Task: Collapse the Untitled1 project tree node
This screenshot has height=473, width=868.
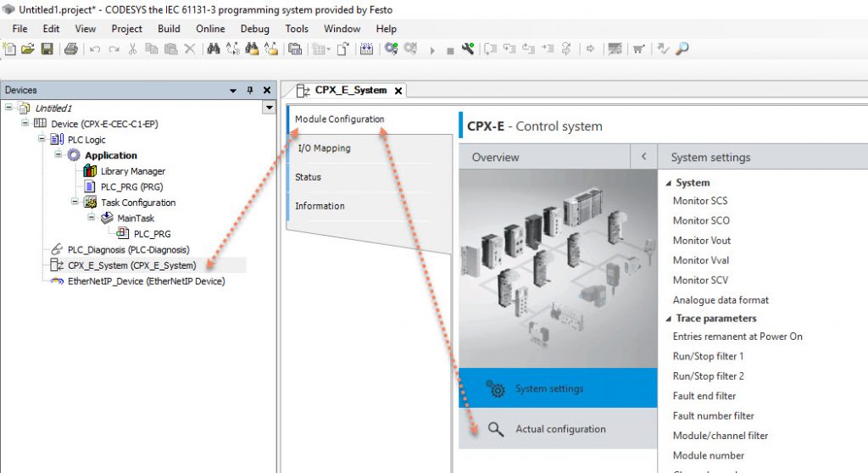Action: (x=8, y=107)
